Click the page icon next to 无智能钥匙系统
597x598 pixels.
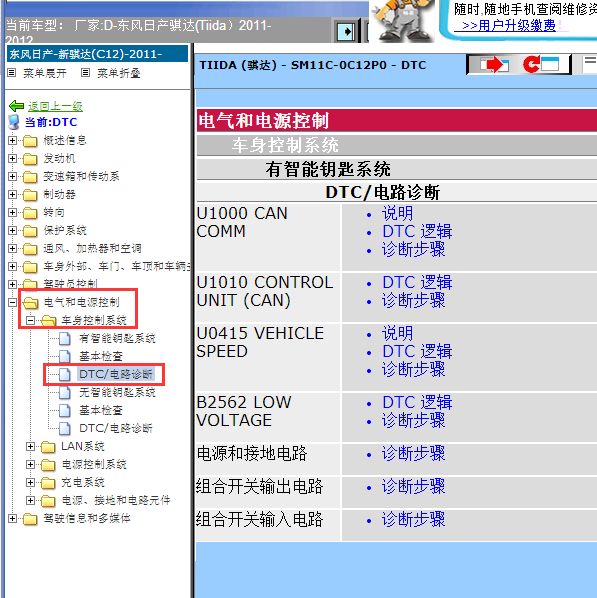[x=65, y=392]
